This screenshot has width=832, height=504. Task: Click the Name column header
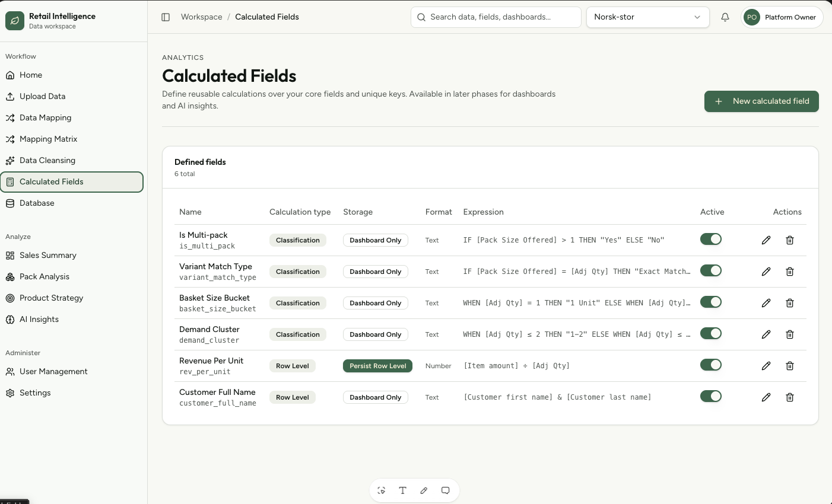coord(190,212)
